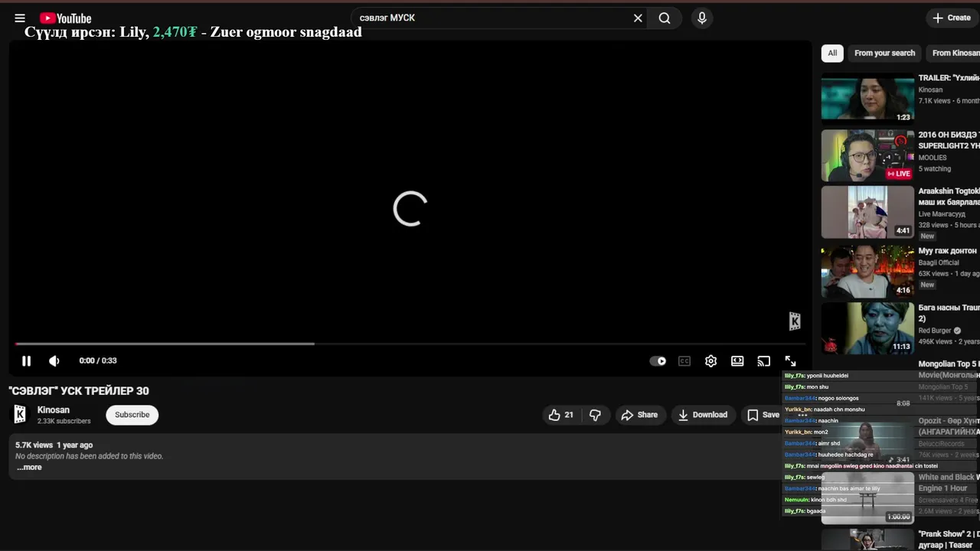Screen dimensions: 980x551
Task: Open TRAILER thumbnail lasting 1:23
Action: point(868,98)
